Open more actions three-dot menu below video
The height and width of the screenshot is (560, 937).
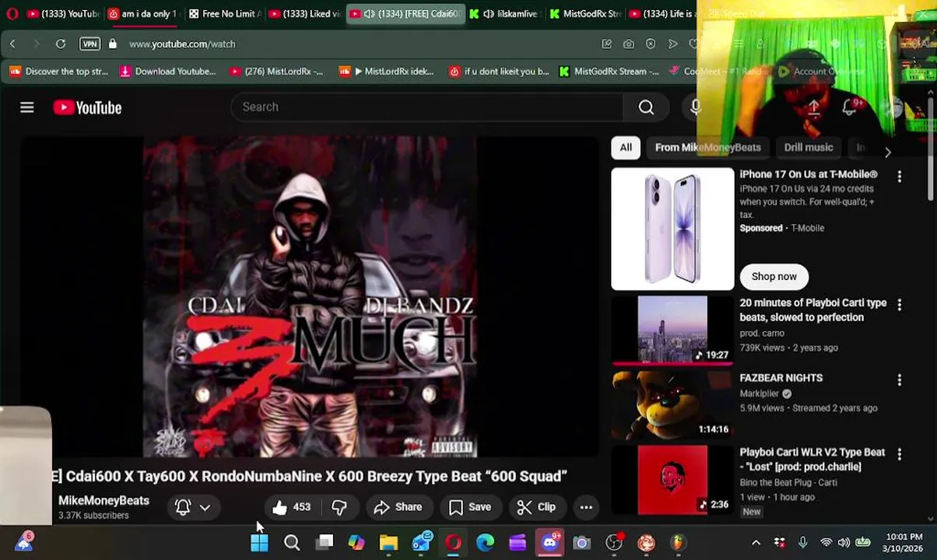click(x=586, y=507)
